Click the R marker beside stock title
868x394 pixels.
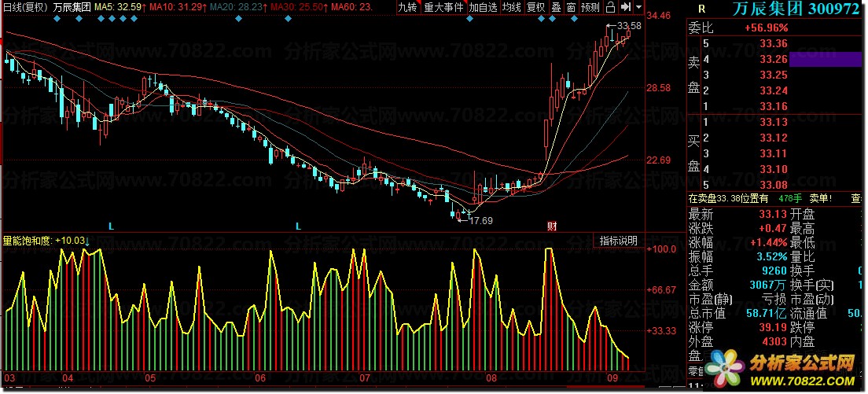(702, 9)
